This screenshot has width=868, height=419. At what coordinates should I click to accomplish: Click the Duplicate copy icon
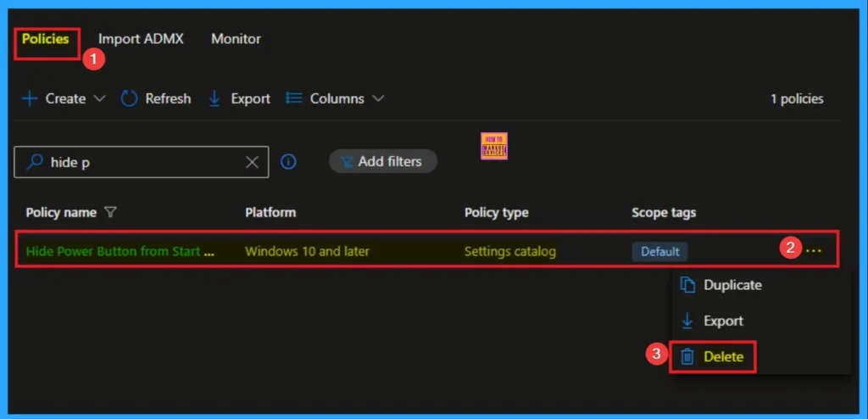coord(687,285)
